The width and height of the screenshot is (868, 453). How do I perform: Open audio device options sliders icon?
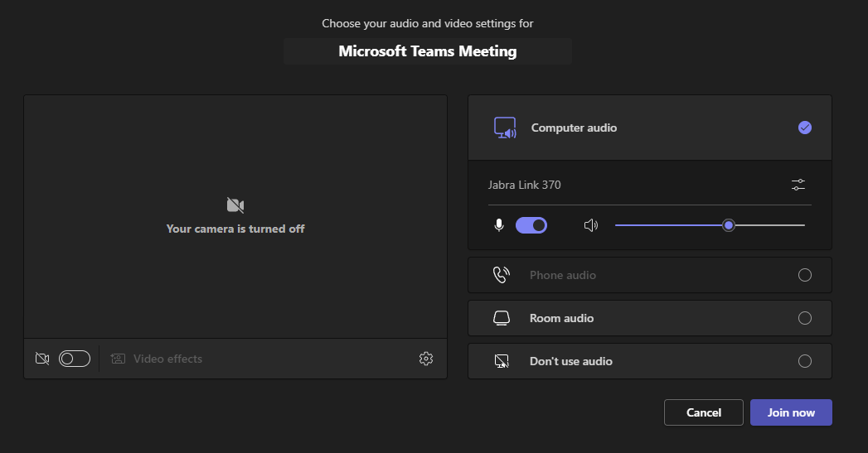click(798, 185)
